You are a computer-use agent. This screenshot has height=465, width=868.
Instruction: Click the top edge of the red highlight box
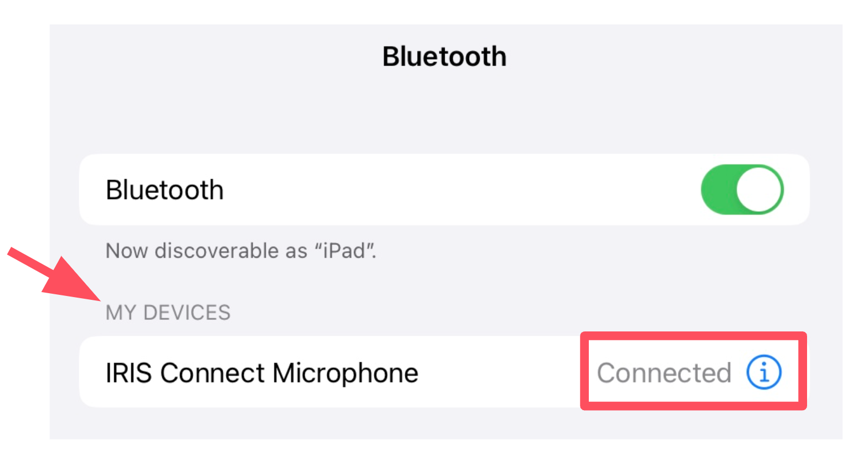[x=693, y=335]
